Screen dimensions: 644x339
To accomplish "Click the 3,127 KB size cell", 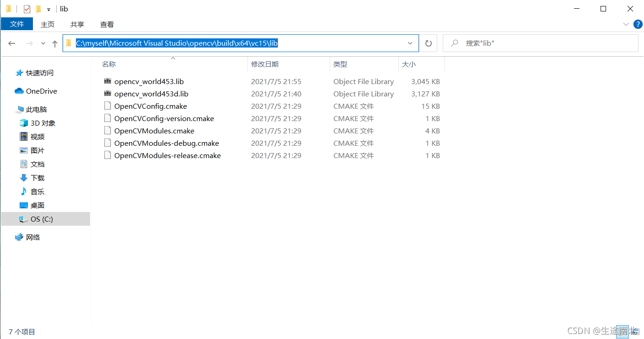I will point(425,94).
